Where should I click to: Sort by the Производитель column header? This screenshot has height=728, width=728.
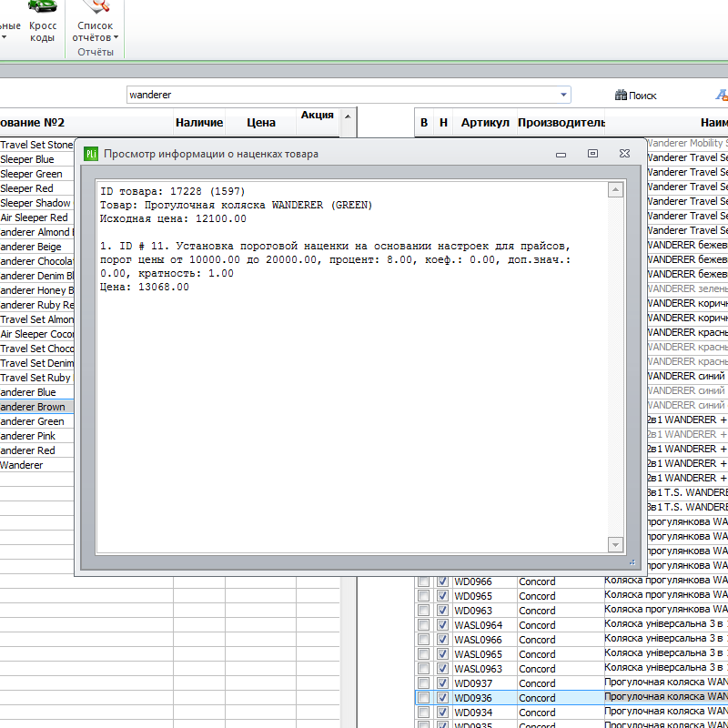tap(561, 123)
